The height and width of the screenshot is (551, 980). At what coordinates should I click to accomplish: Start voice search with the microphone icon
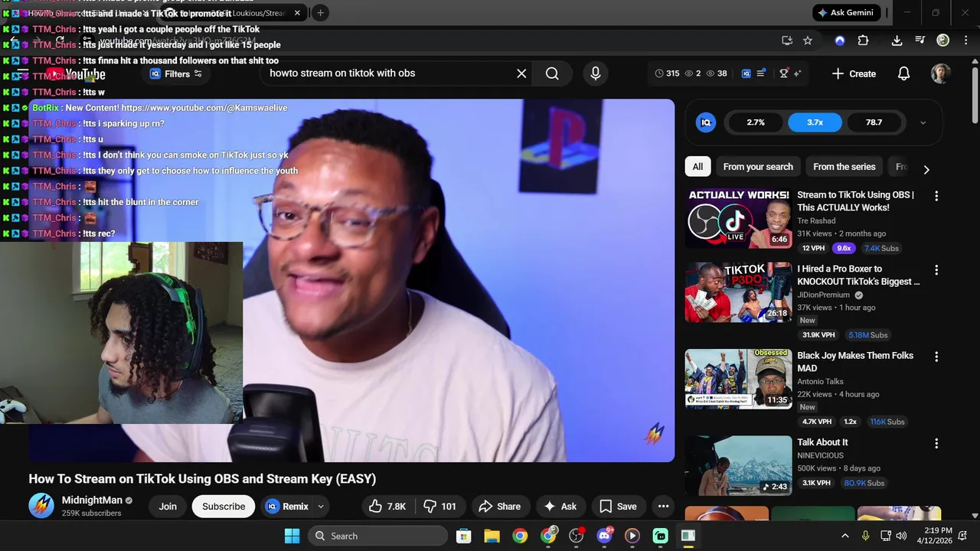tap(596, 73)
